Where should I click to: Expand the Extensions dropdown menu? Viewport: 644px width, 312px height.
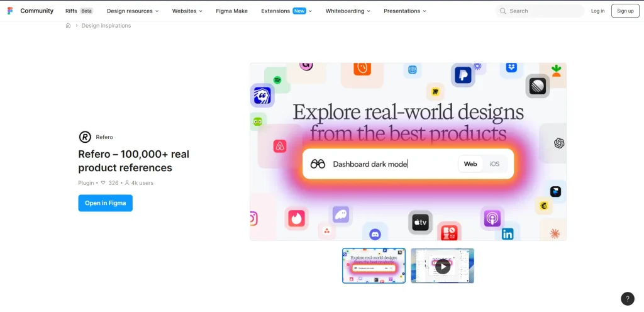287,11
